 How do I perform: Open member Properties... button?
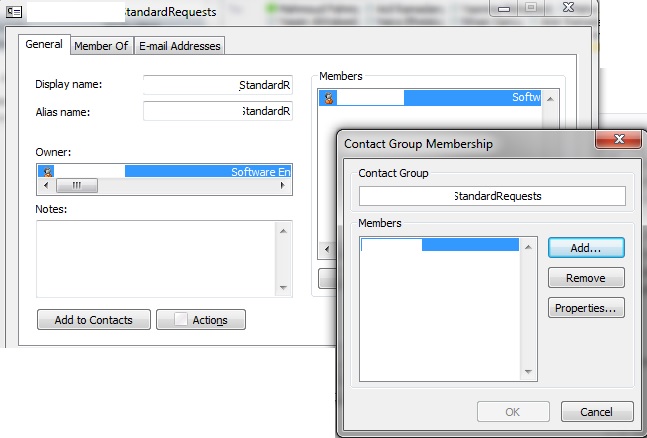pos(586,308)
